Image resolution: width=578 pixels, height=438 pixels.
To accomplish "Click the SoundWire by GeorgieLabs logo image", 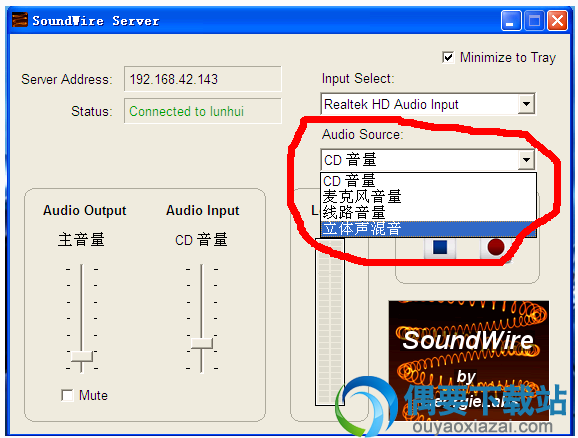I will click(469, 360).
